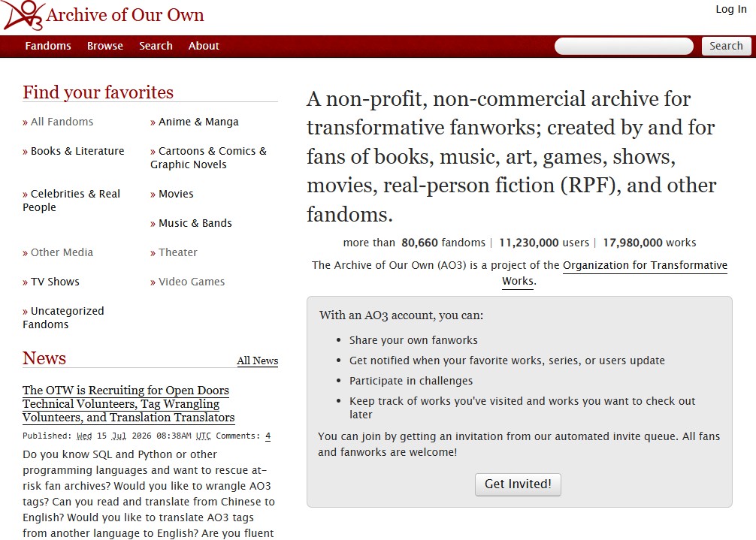The height and width of the screenshot is (540, 756).
Task: Open the OTW Recruiting news post
Action: [x=129, y=403]
